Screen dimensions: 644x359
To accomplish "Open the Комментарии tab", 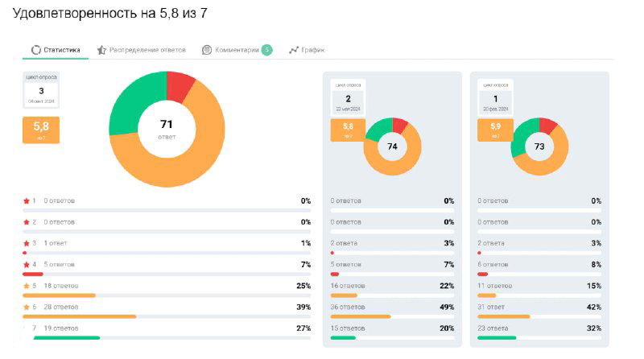I will pos(237,50).
